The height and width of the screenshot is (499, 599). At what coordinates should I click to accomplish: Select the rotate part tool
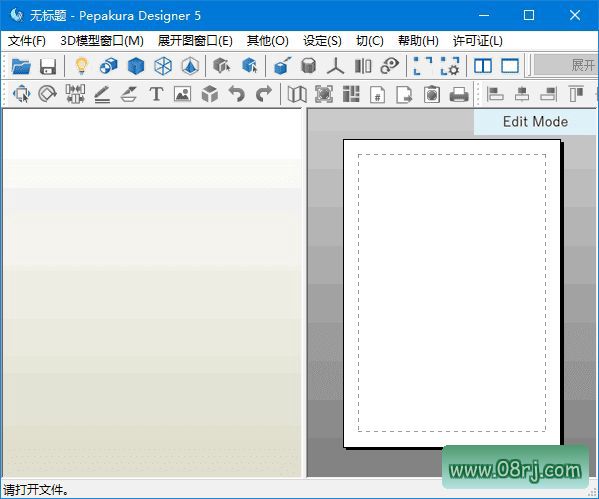tap(48, 94)
